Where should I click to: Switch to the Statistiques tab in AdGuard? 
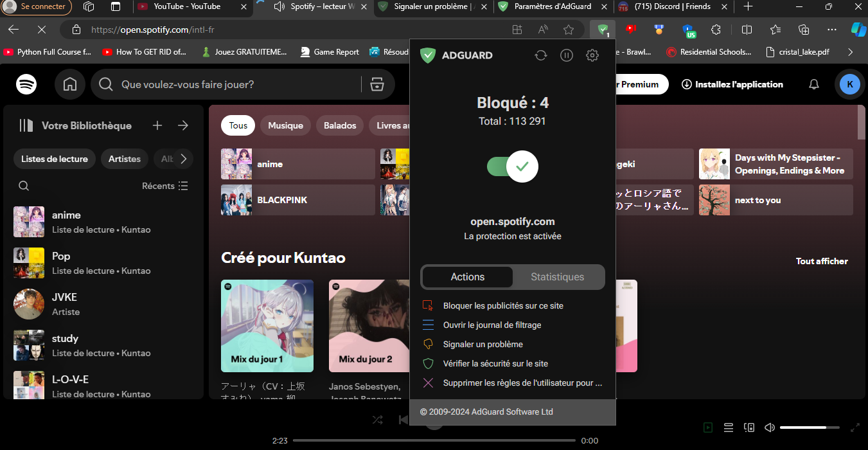[x=558, y=276]
